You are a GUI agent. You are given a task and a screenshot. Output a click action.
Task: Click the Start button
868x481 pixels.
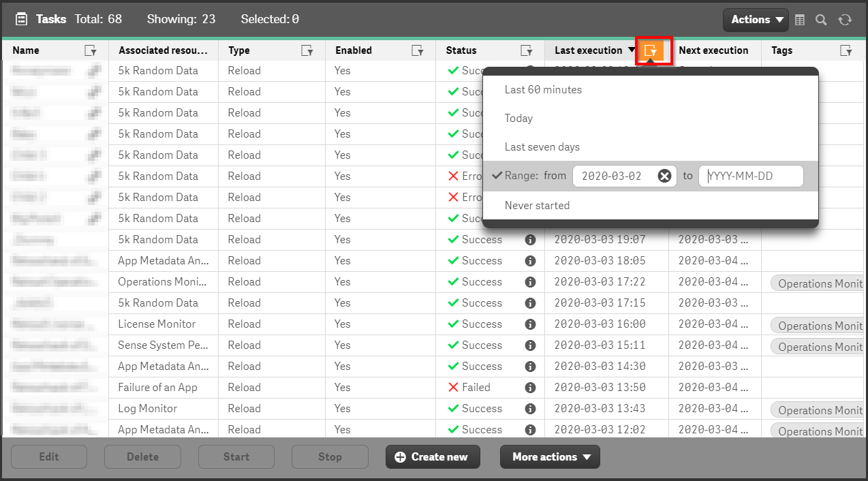click(x=236, y=456)
